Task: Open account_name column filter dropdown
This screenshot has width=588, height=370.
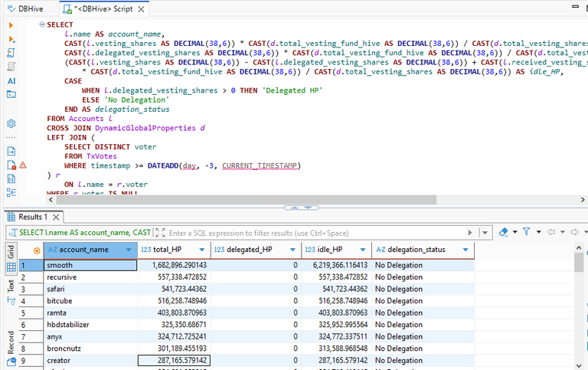Action: pos(129,250)
